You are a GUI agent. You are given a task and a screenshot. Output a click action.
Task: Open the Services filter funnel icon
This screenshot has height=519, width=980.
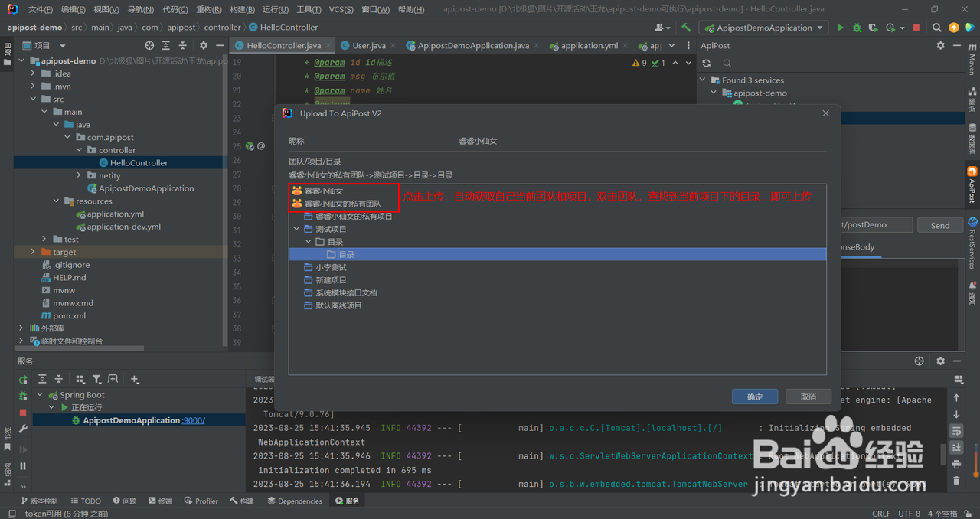tap(97, 379)
